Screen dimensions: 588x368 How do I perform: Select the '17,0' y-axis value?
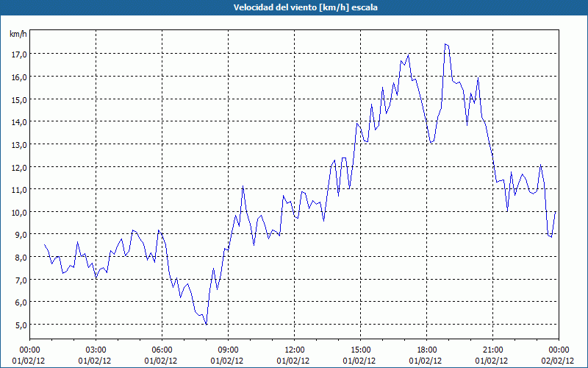tap(19, 54)
